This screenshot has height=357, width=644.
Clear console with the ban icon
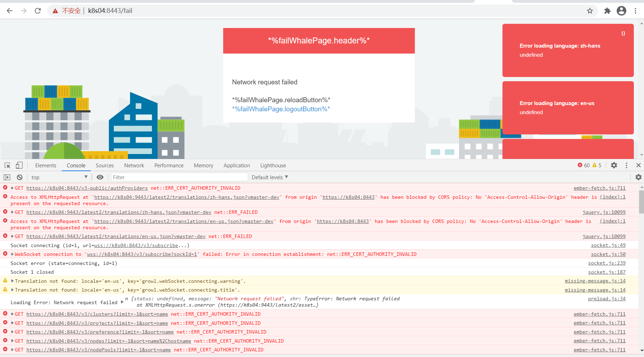click(20, 177)
